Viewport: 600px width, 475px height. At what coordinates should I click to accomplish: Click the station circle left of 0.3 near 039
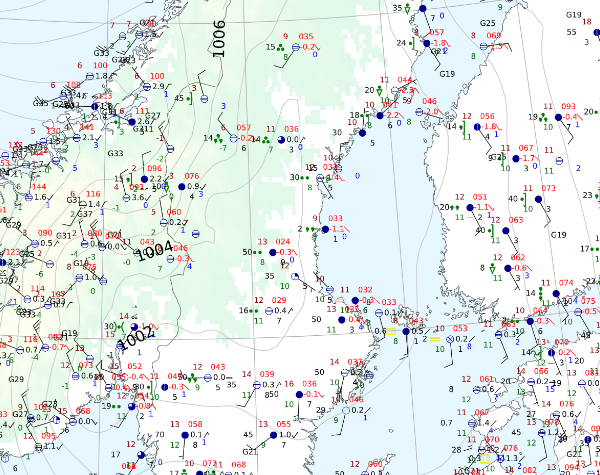[257, 385]
